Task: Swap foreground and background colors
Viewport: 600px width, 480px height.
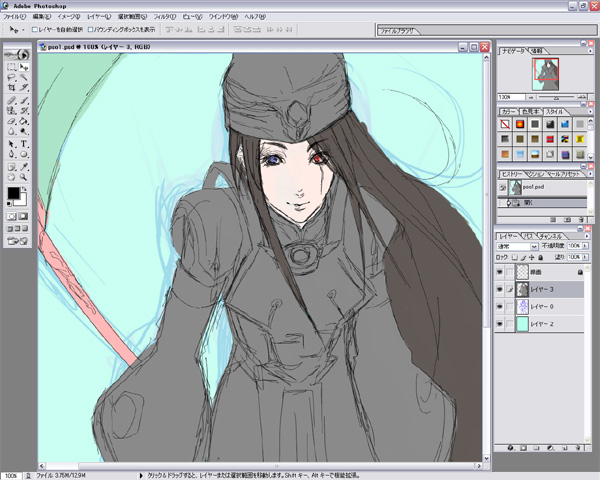Action: tap(24, 189)
